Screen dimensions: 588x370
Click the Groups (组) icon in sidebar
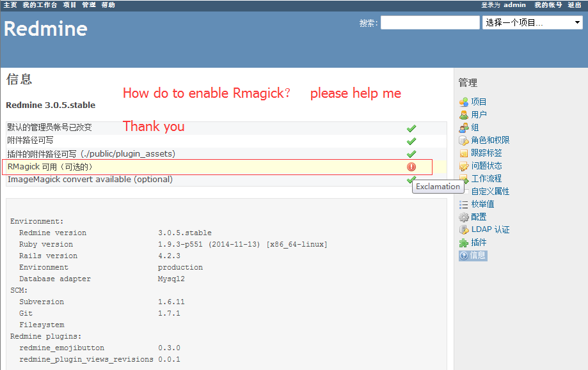464,127
